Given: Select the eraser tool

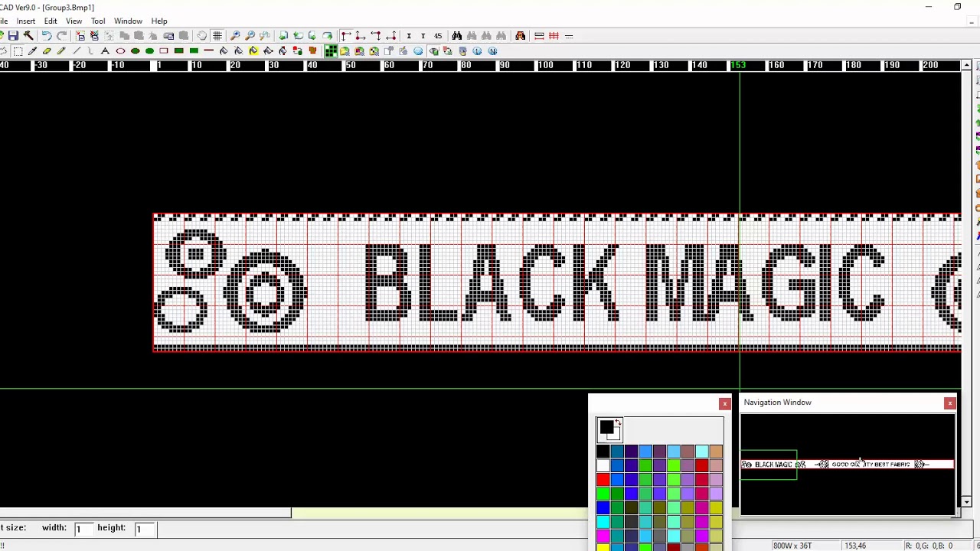Looking at the screenshot, I should click(x=47, y=51).
